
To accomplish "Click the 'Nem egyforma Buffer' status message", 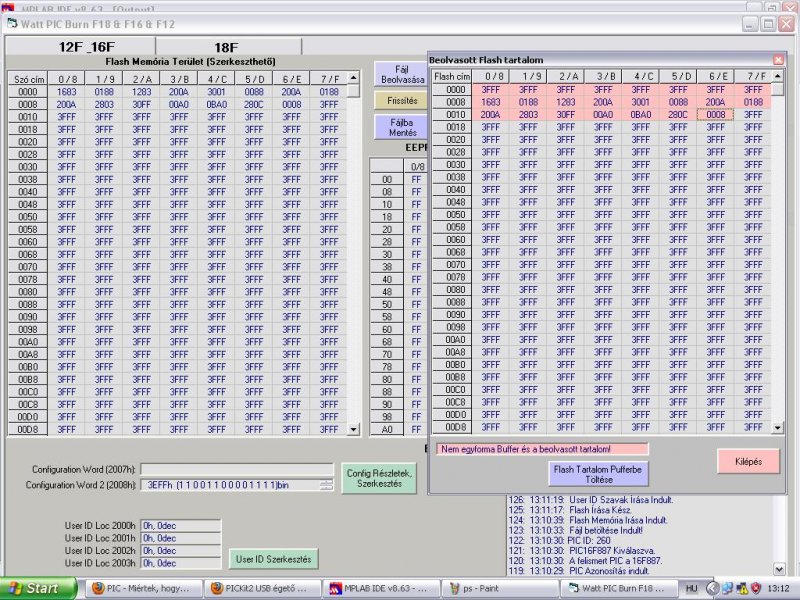I will pos(542,449).
